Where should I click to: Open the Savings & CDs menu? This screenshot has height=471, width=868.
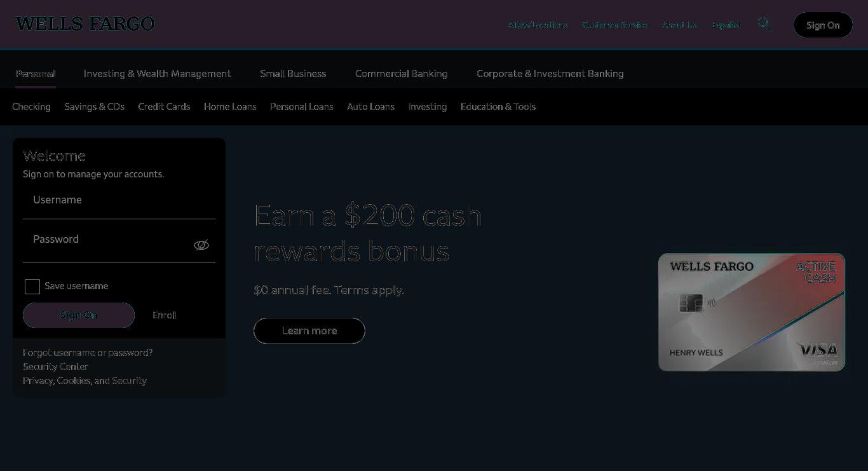pos(94,107)
